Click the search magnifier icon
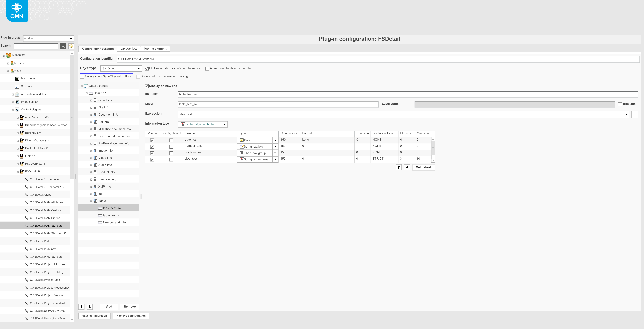Screen dimensions: 644x329 click(x=63, y=46)
